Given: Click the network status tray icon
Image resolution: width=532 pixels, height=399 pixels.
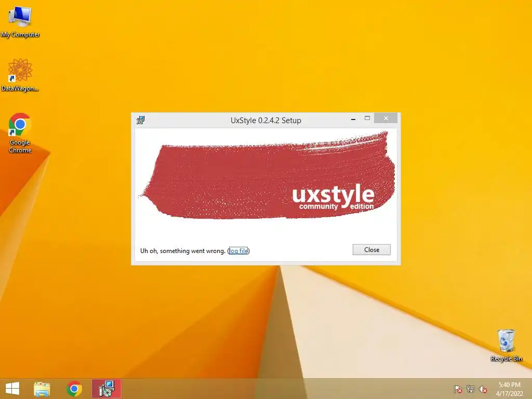Looking at the screenshot, I should pos(471,389).
